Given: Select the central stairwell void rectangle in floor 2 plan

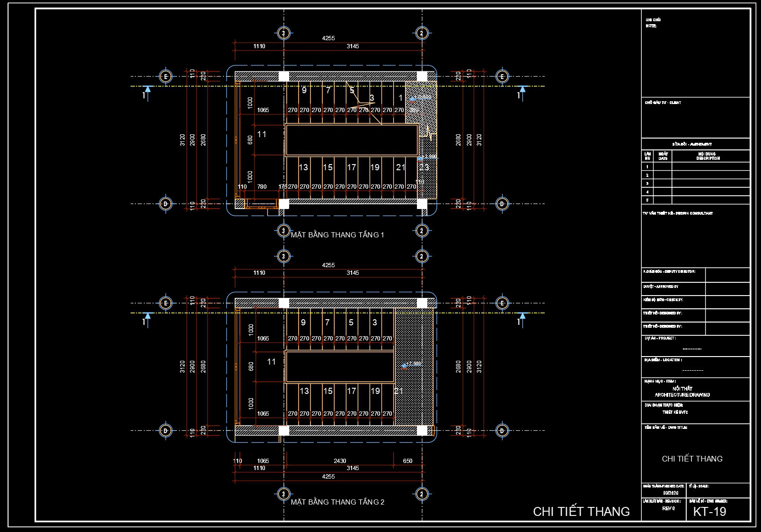Looking at the screenshot, I should pos(340,366).
